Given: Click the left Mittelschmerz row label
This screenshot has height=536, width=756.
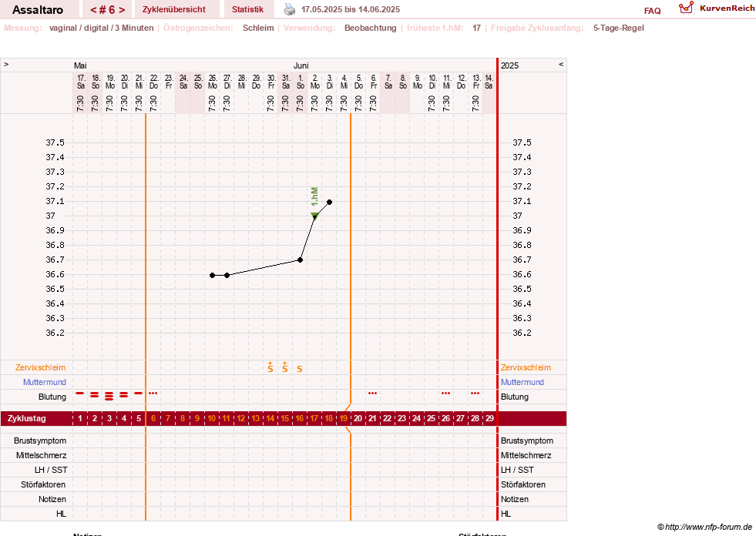Looking at the screenshot, I should pyautogui.click(x=41, y=455).
